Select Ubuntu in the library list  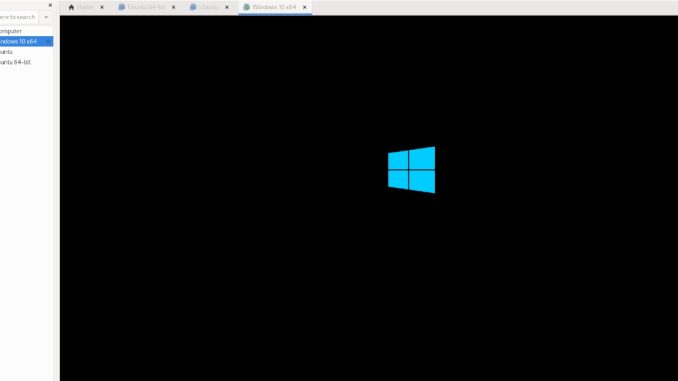point(26,52)
